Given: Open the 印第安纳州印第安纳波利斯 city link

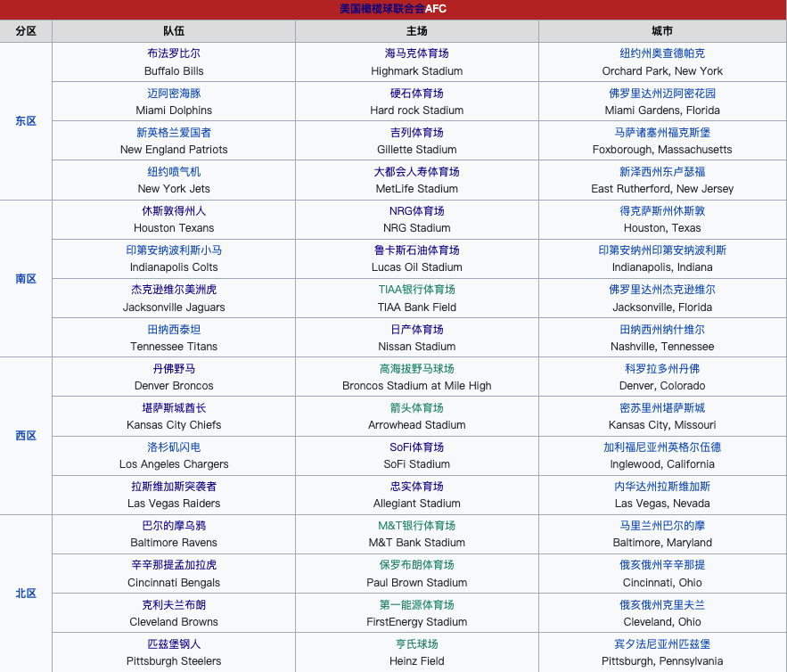Looking at the screenshot, I should click(662, 250).
